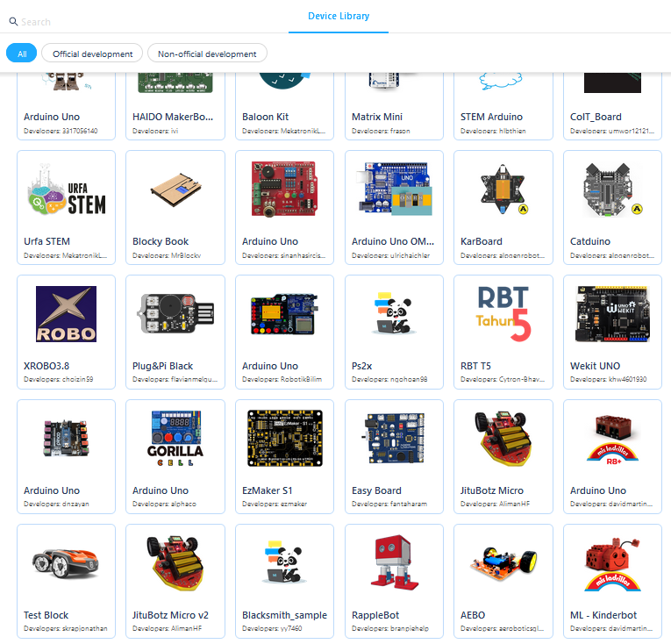Select the Ps2x panda icon

point(394,314)
